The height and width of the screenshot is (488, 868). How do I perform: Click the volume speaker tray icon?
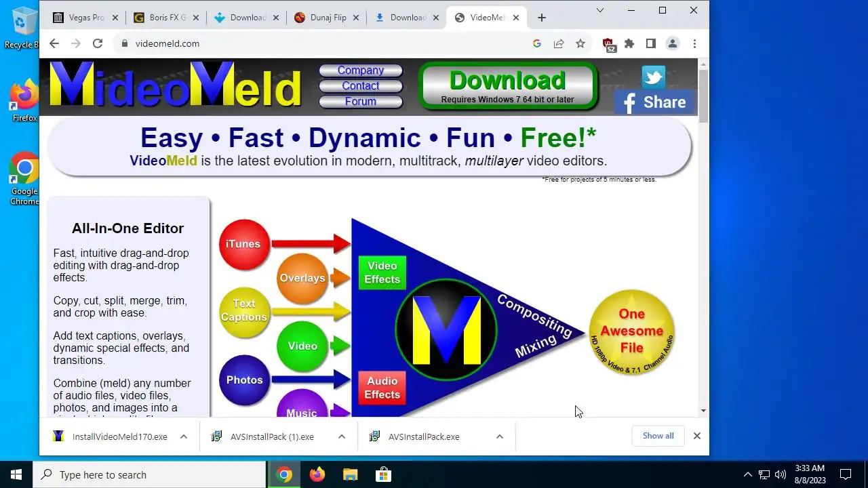[x=781, y=474]
